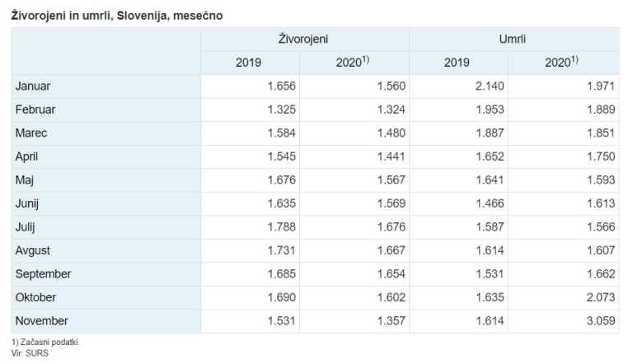Click the 2020 header under Umrli
The width and height of the screenshot is (633, 364).
click(x=561, y=63)
